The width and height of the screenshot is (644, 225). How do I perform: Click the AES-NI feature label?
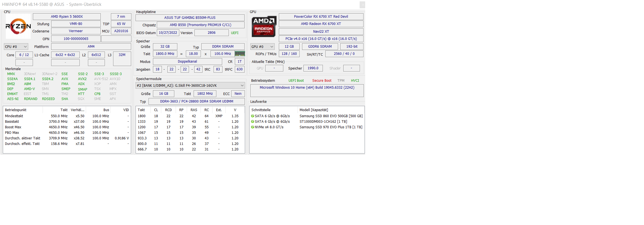13,99
